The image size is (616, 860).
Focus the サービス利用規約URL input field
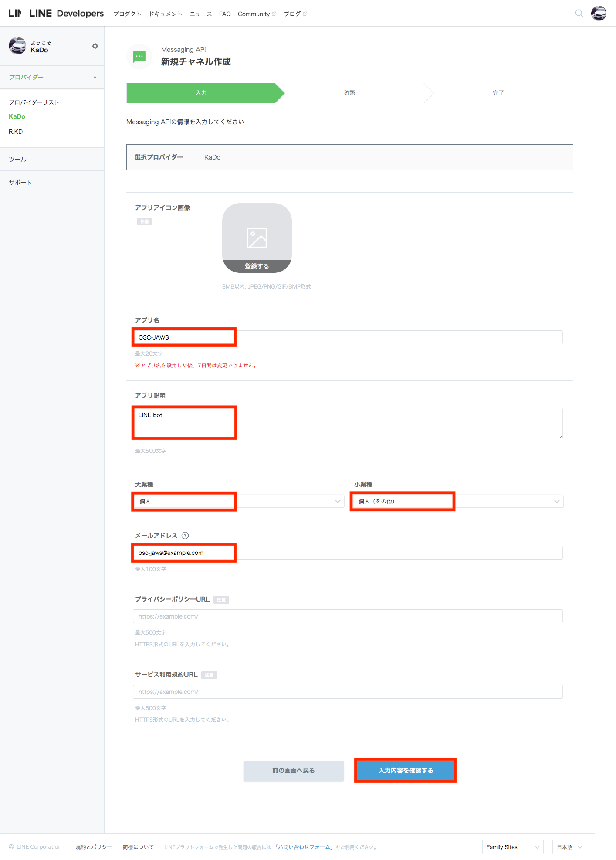tap(348, 692)
